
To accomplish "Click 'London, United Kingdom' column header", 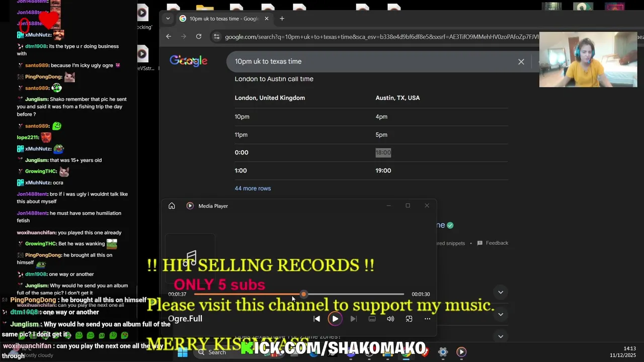I will [270, 98].
